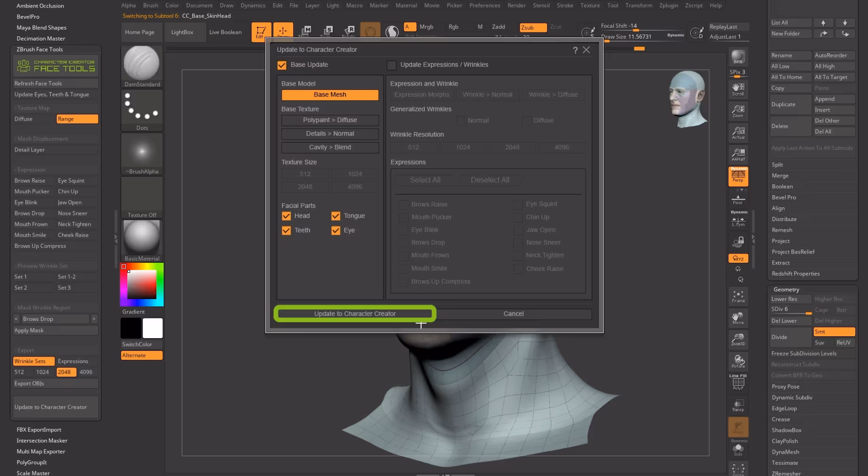
Task: Toggle the Persp perspective icon
Action: pos(738,176)
